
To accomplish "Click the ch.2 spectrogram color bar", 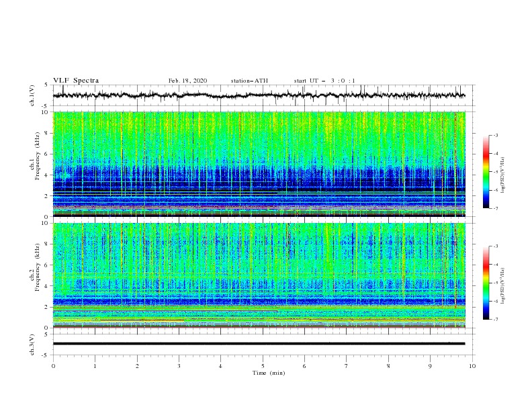I will (486, 283).
